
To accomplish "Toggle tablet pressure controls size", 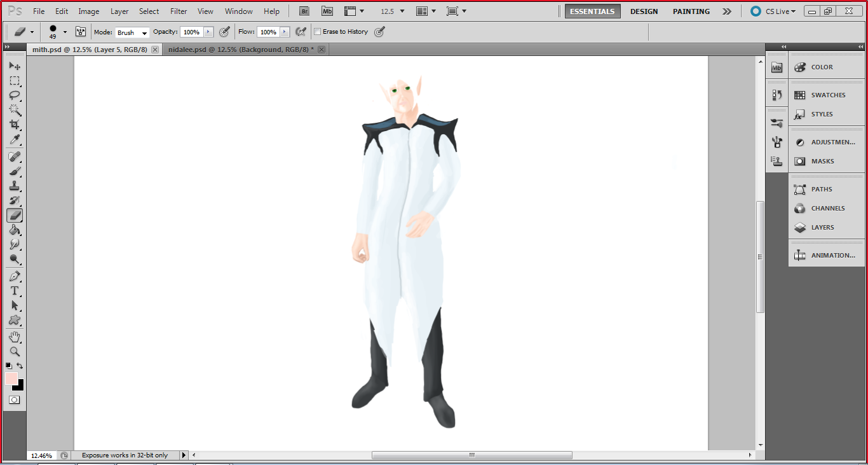I will point(379,32).
